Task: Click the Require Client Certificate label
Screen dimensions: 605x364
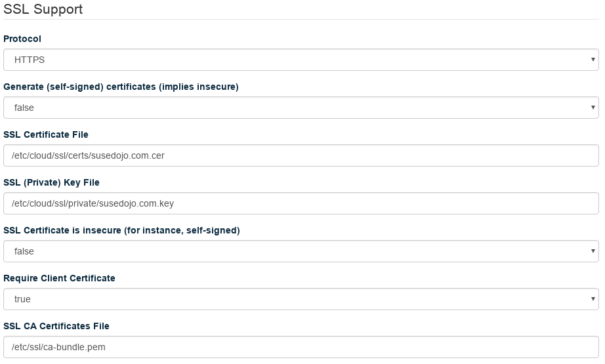Action: pos(59,278)
